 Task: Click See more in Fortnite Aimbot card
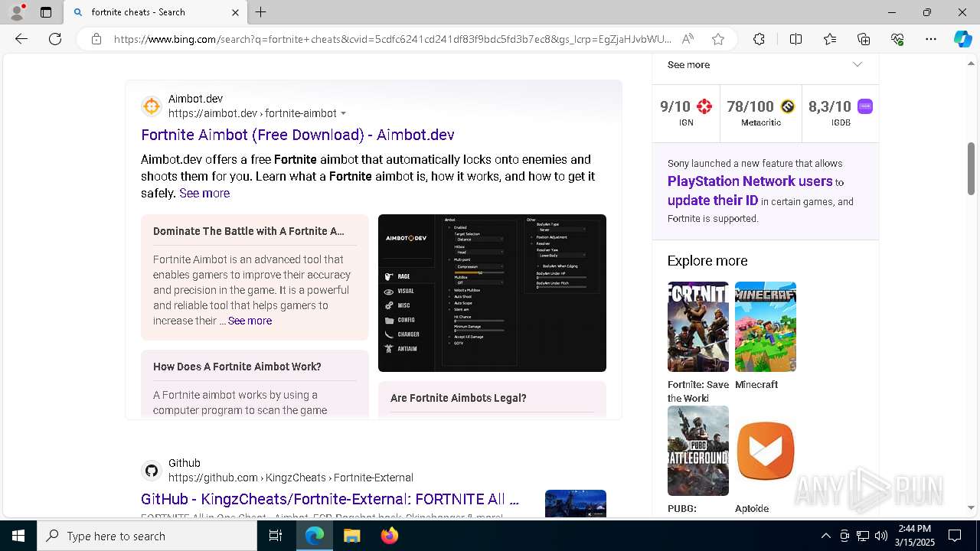point(250,321)
